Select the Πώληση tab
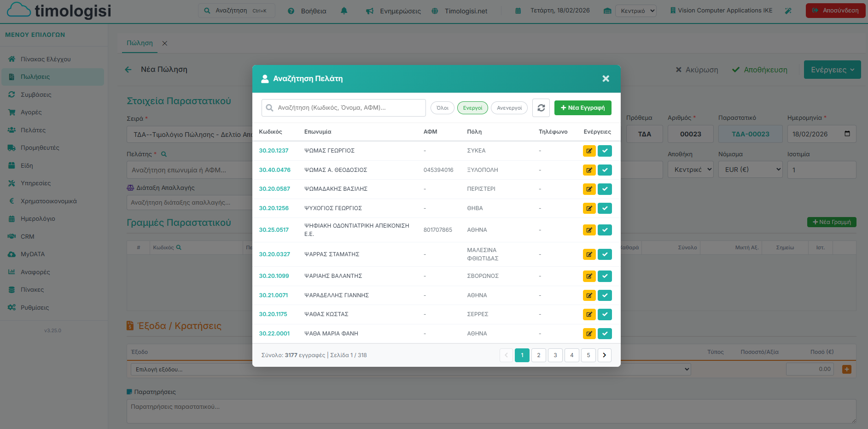This screenshot has width=868, height=429. point(140,43)
